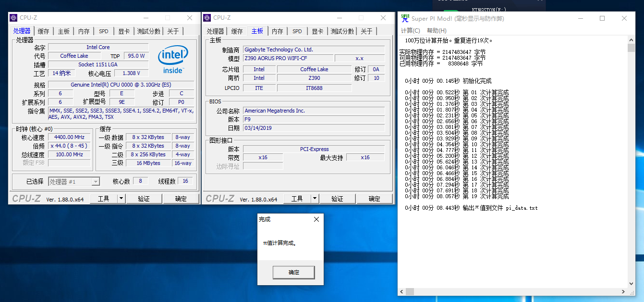Click the LPCIO model value IT8688

pos(314,88)
